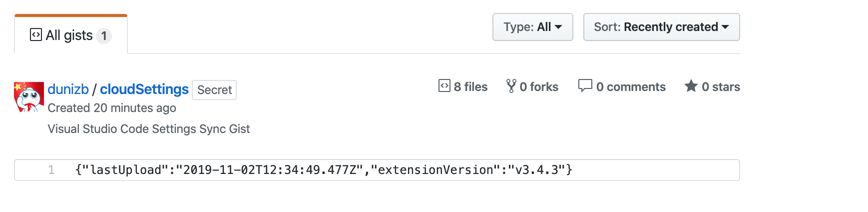The image size is (868, 212).
Task: Click the Secret label badge
Action: pos(214,90)
